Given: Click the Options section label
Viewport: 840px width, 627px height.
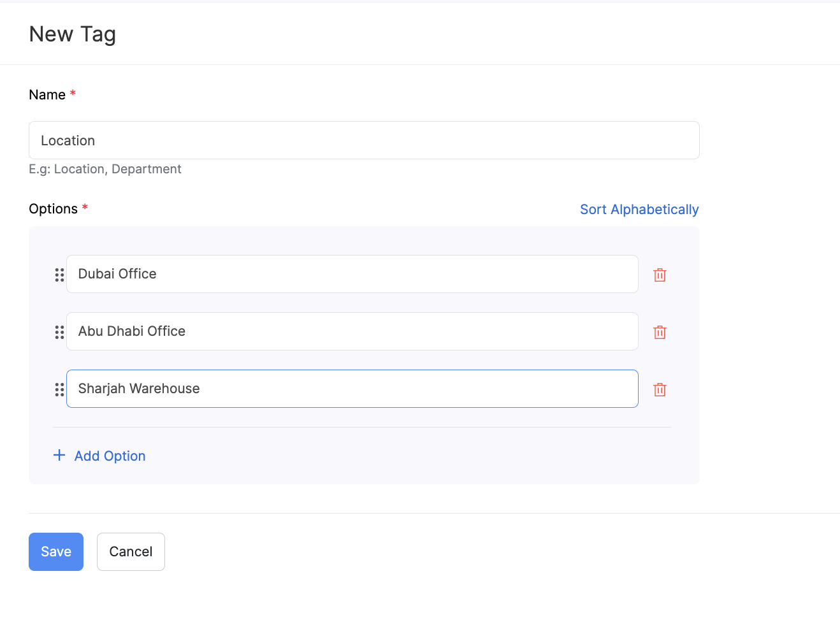Looking at the screenshot, I should [x=53, y=209].
